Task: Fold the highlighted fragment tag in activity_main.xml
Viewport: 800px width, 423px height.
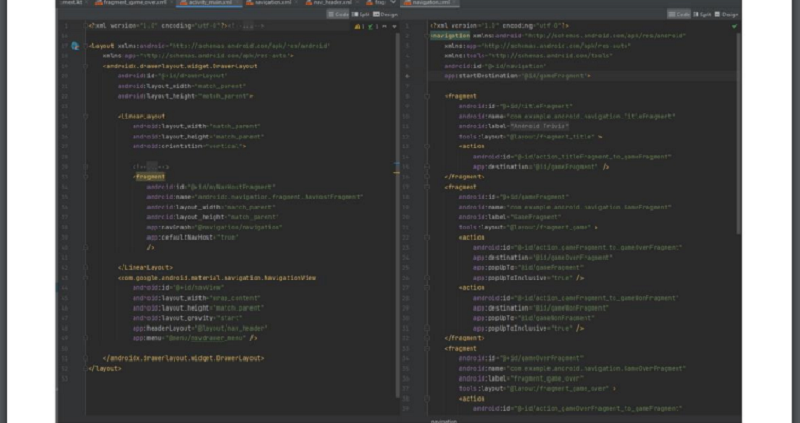Action: coord(86,177)
